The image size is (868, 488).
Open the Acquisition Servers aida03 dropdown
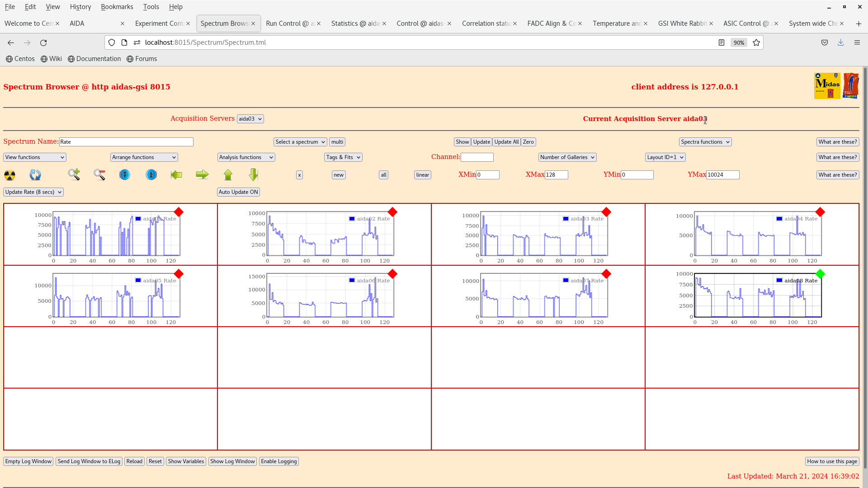(x=250, y=119)
